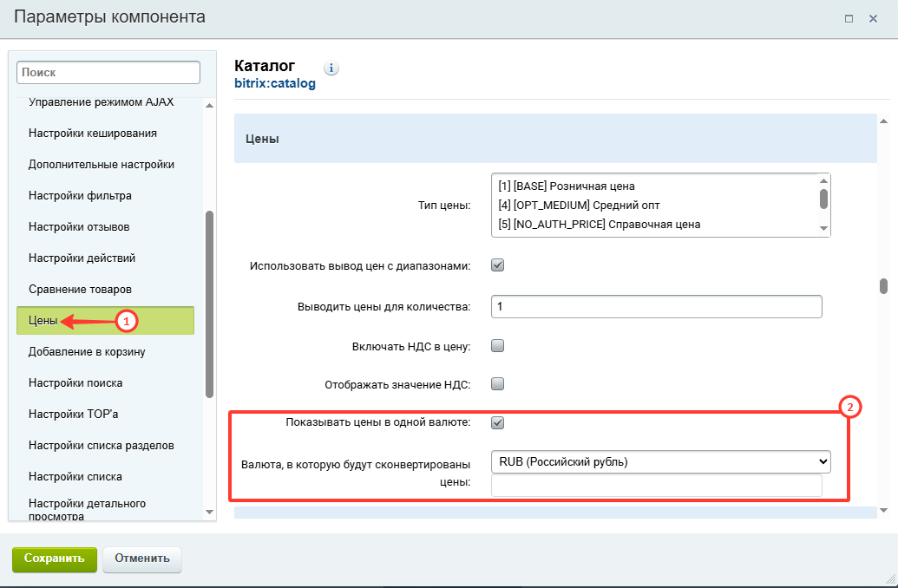Click the main settings panel scrollbar thumb
The image size is (898, 588).
click(883, 285)
